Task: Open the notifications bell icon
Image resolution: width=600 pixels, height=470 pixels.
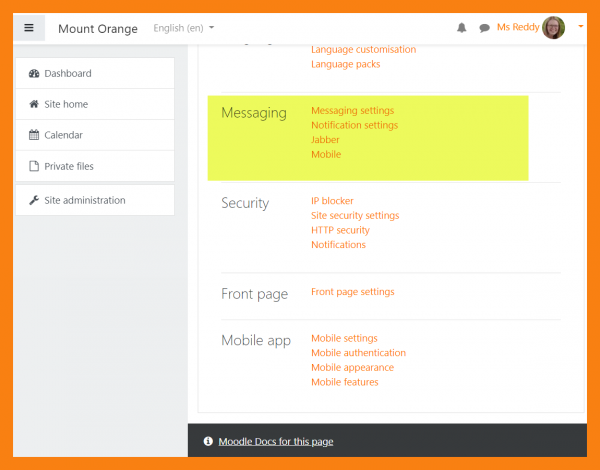Action: click(461, 28)
